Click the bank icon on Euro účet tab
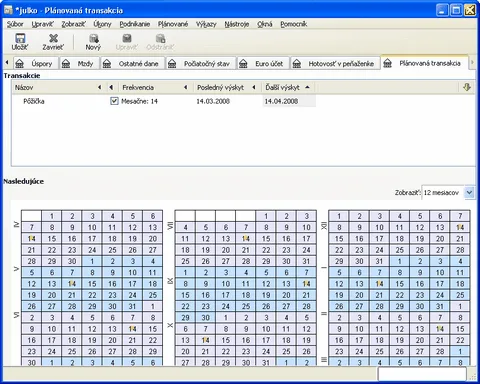Viewport: 480px width, 384px height. [x=243, y=63]
